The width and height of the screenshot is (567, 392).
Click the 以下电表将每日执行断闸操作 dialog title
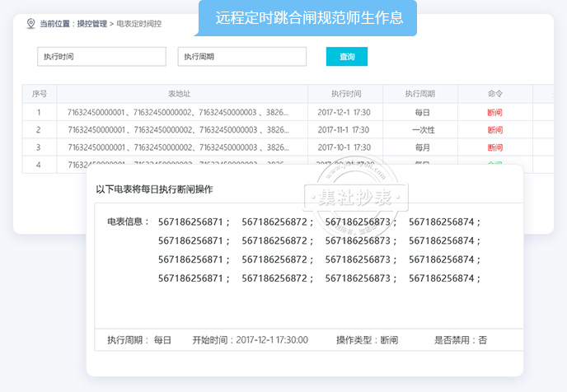pyautogui.click(x=154, y=189)
